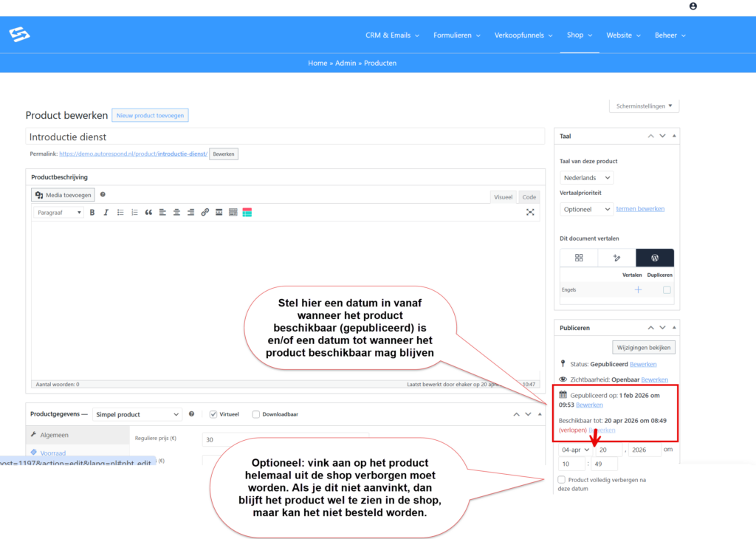756x539 pixels.
Task: Select the WordPress editor translation icon
Action: pyautogui.click(x=654, y=258)
